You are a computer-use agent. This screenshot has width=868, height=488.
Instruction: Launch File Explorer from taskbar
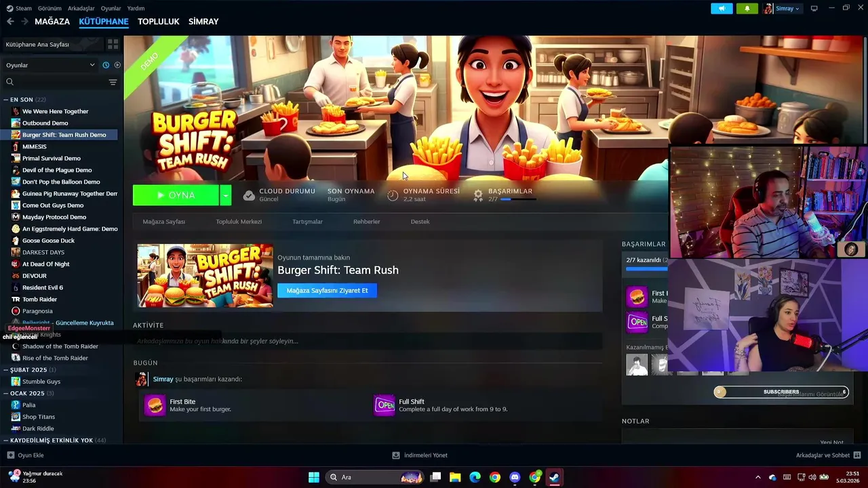pyautogui.click(x=456, y=477)
